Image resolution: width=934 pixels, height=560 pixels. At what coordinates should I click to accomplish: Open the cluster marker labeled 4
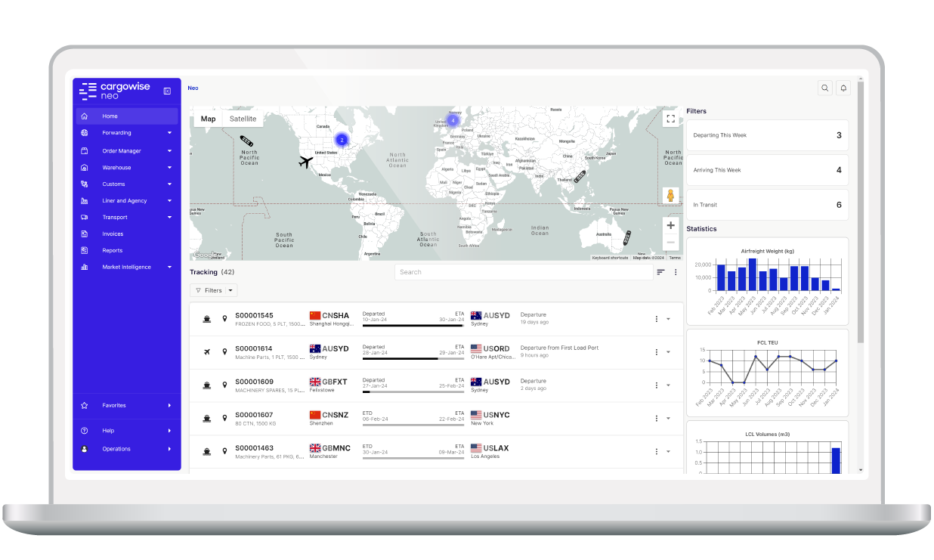pos(453,120)
